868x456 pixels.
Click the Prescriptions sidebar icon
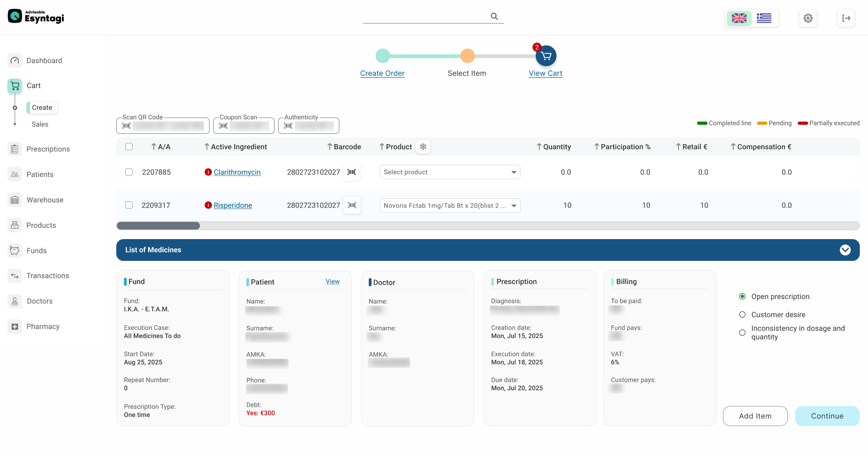[15, 149]
